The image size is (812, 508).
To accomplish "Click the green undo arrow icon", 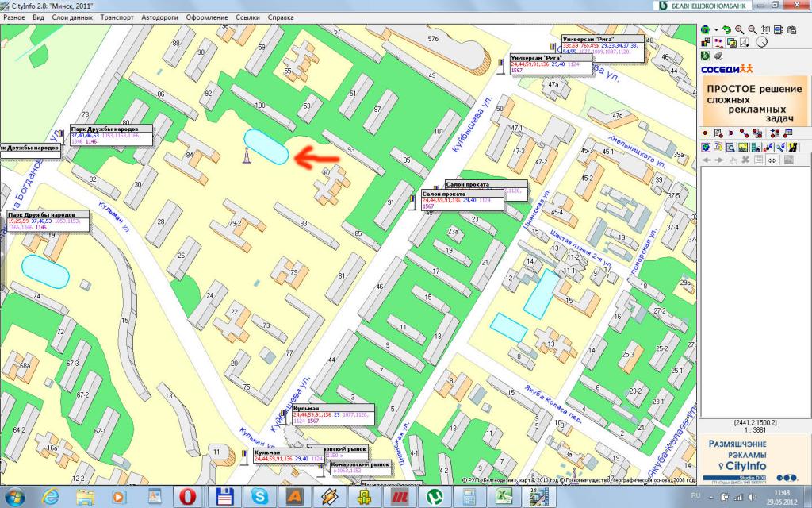I will (726, 30).
